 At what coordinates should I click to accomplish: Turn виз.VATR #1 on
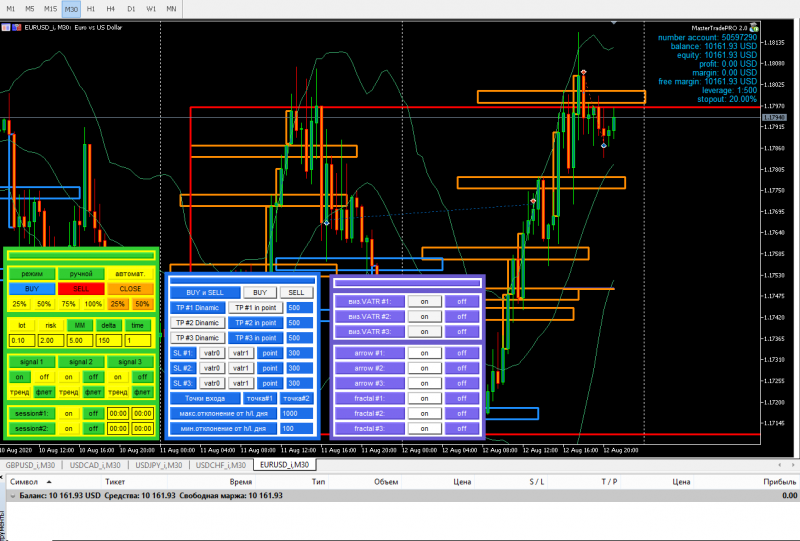[424, 302]
